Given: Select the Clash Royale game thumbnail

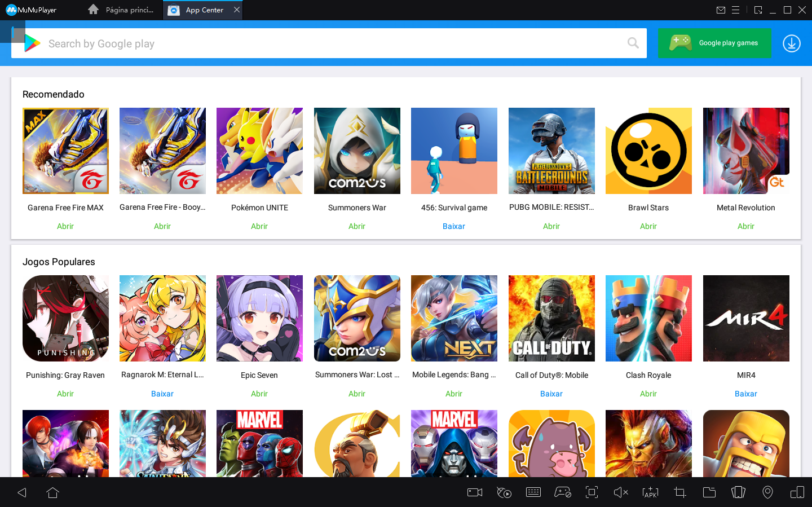Looking at the screenshot, I should tap(648, 318).
